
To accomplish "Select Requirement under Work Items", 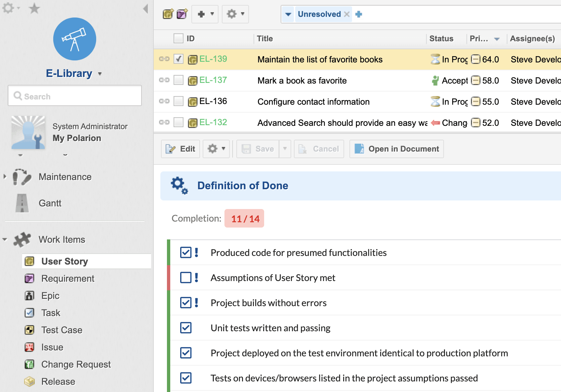I will point(68,278).
